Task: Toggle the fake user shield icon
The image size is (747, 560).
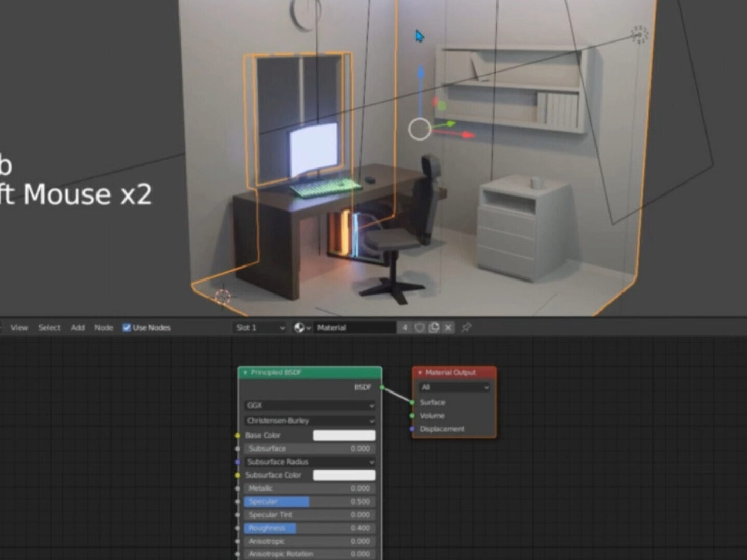Action: pos(420,328)
